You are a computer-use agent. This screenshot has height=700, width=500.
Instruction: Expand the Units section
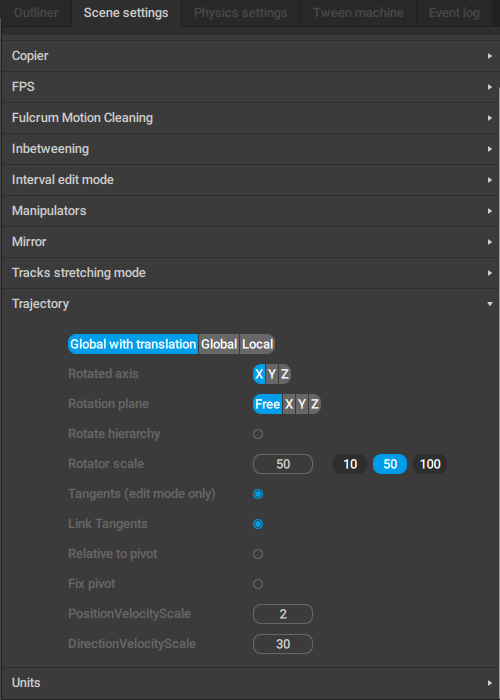coord(250,683)
